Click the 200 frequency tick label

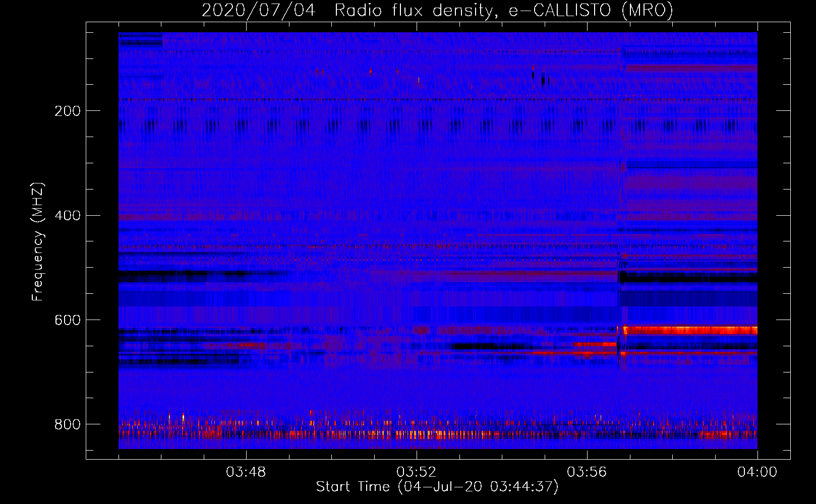click(68, 111)
